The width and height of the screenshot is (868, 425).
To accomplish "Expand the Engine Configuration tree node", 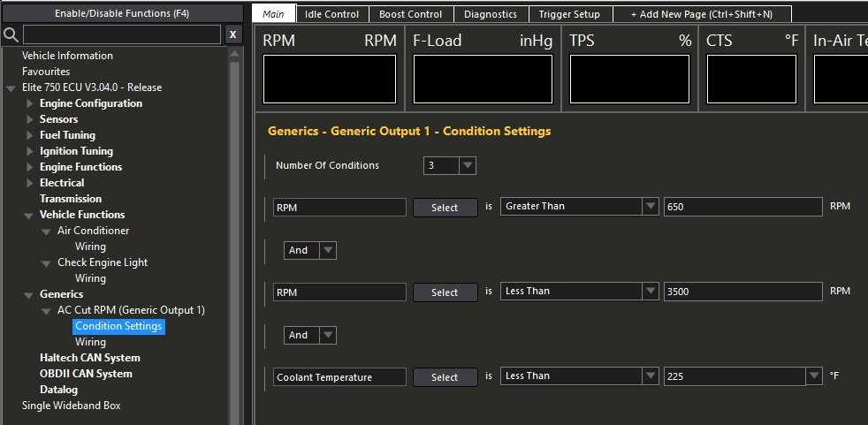I will [30, 103].
